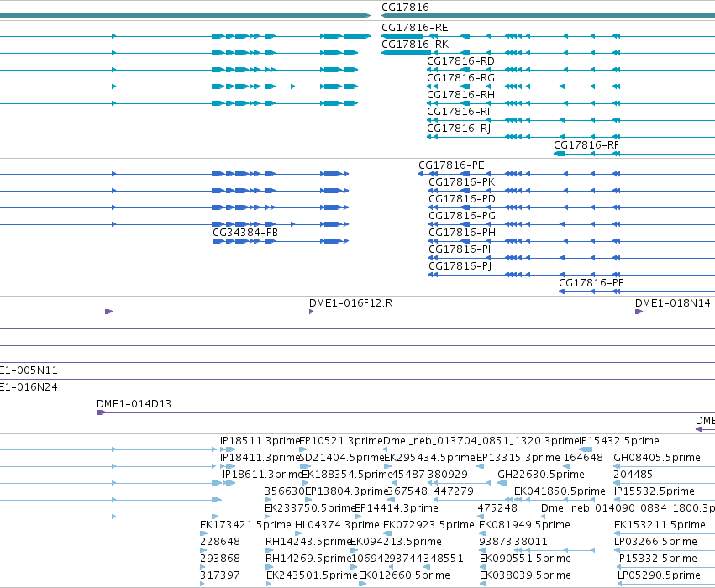Click EST EK173421.5prime

click(x=245, y=526)
